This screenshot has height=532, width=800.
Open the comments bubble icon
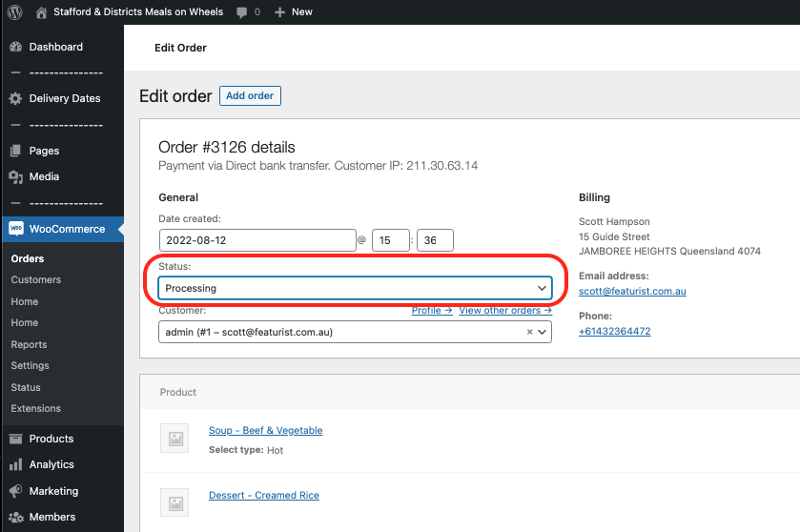point(242,12)
